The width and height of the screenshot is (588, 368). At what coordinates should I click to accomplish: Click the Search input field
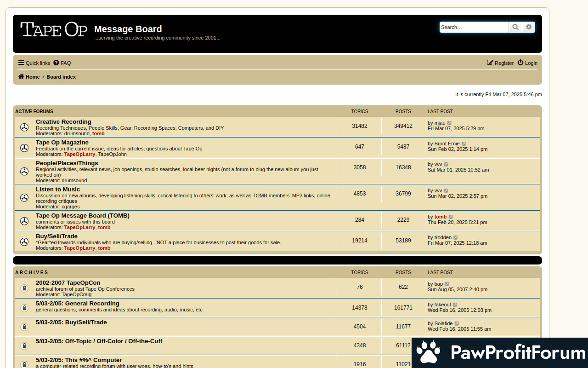pyautogui.click(x=474, y=27)
